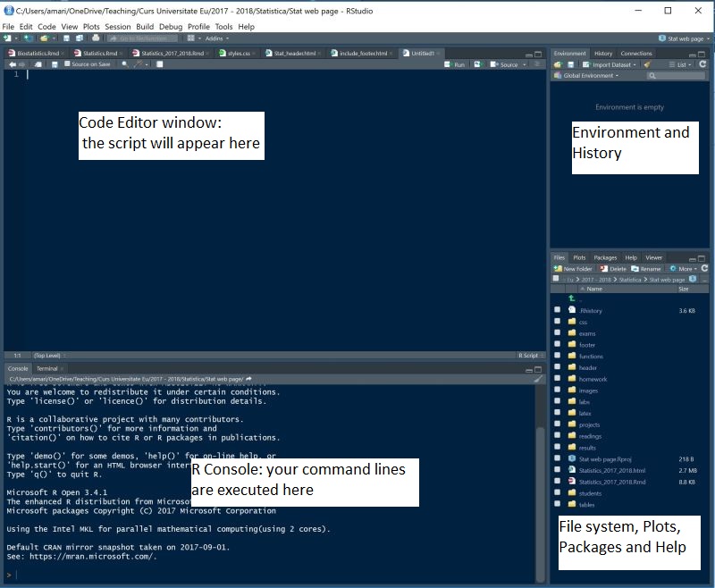Clear the workspace with the broom icon
This screenshot has width=715, height=588.
(x=646, y=64)
